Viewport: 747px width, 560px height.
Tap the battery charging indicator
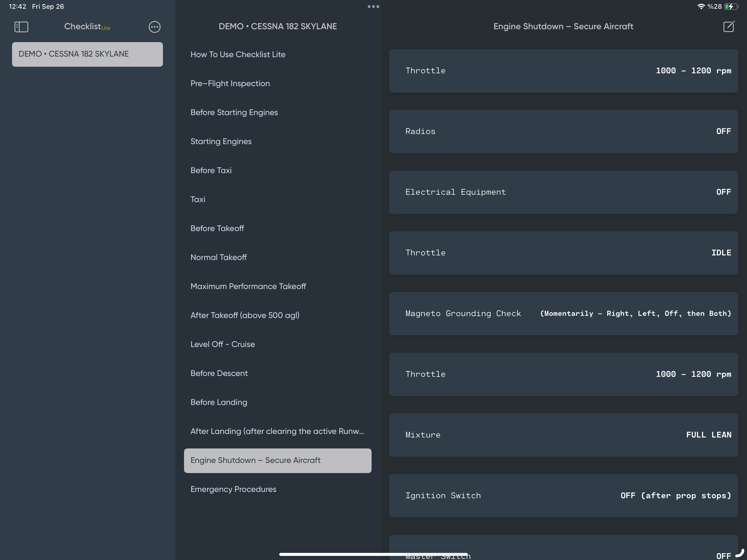[x=731, y=6]
